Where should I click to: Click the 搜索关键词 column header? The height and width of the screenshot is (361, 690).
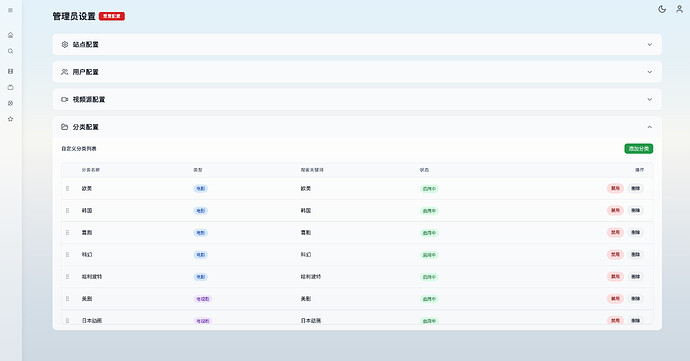click(312, 170)
